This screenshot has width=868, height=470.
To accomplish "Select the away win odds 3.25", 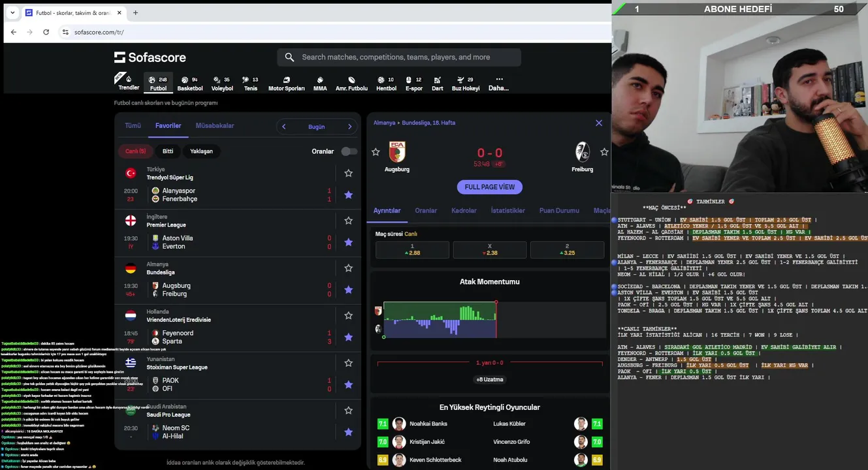I will point(567,249).
